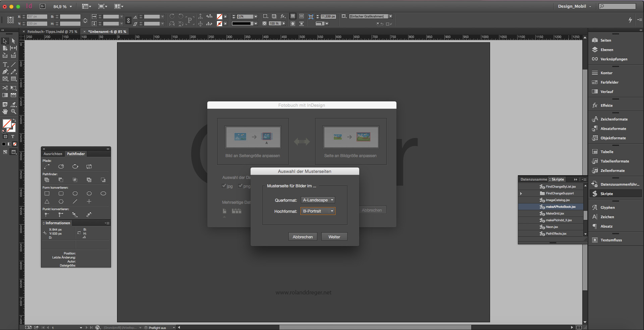
Task: Click the Weiter button
Action: (334, 237)
